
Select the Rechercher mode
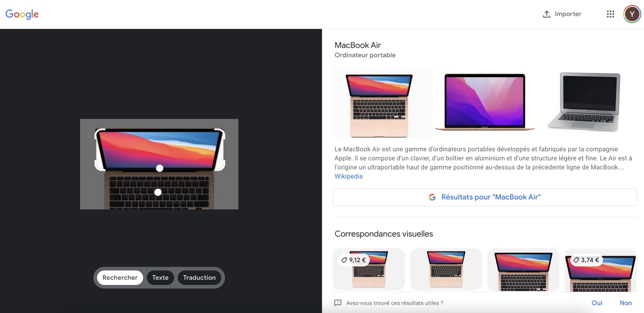pyautogui.click(x=120, y=278)
